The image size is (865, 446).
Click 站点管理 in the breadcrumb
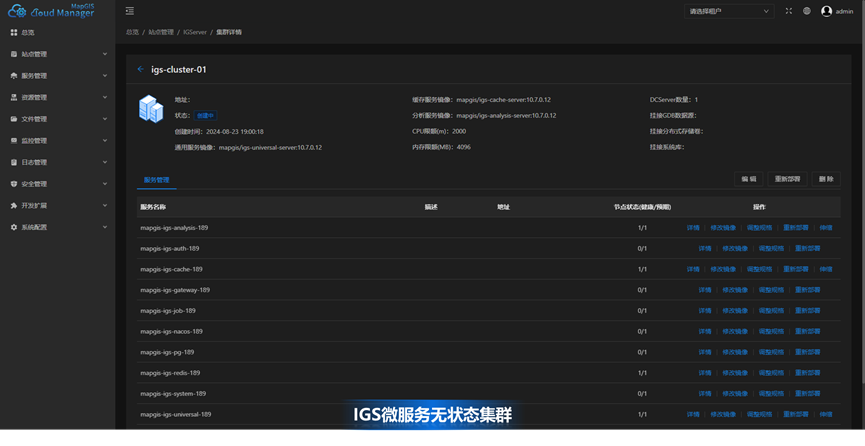(x=161, y=32)
